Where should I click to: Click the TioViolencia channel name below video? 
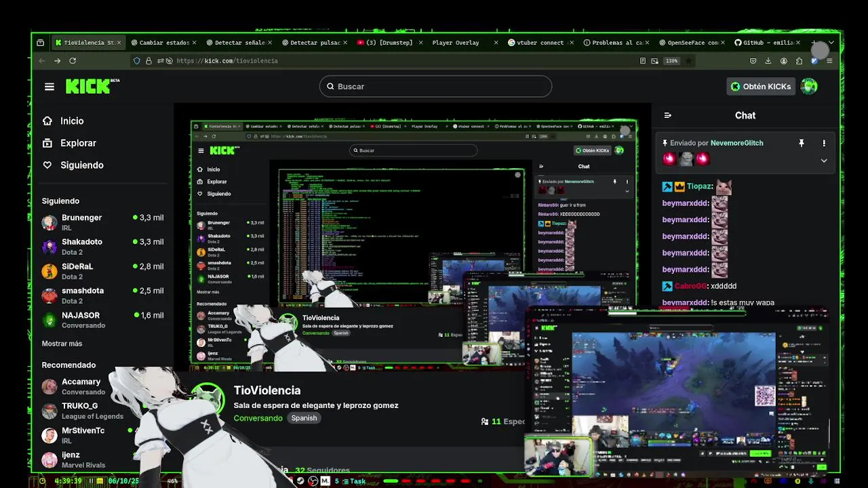[x=267, y=390]
